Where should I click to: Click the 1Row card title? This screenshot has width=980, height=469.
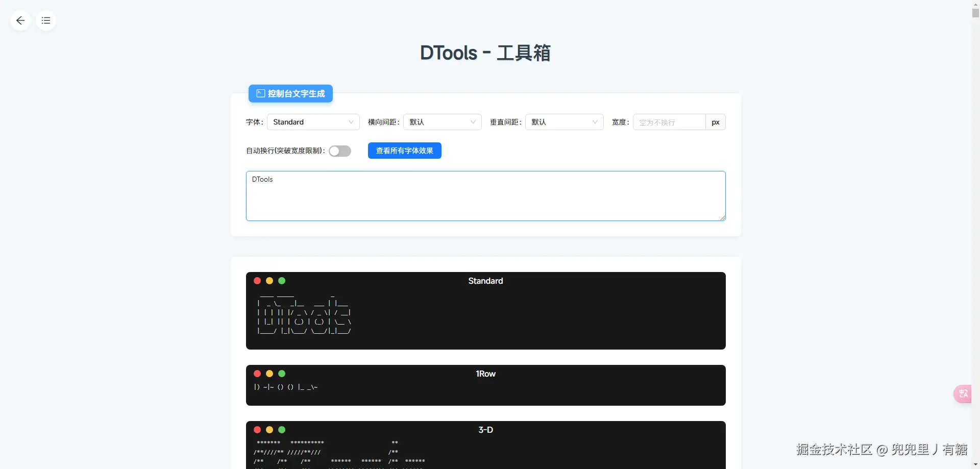click(485, 374)
